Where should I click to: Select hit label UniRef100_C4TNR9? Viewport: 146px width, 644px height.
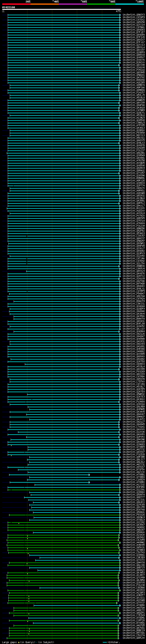[134, 110]
